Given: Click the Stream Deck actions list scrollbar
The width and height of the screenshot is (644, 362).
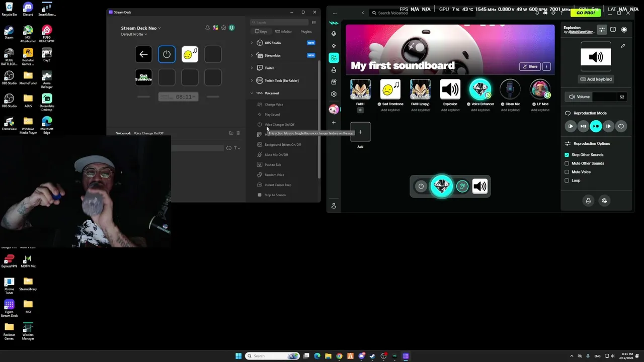Looking at the screenshot, I should tap(319, 120).
